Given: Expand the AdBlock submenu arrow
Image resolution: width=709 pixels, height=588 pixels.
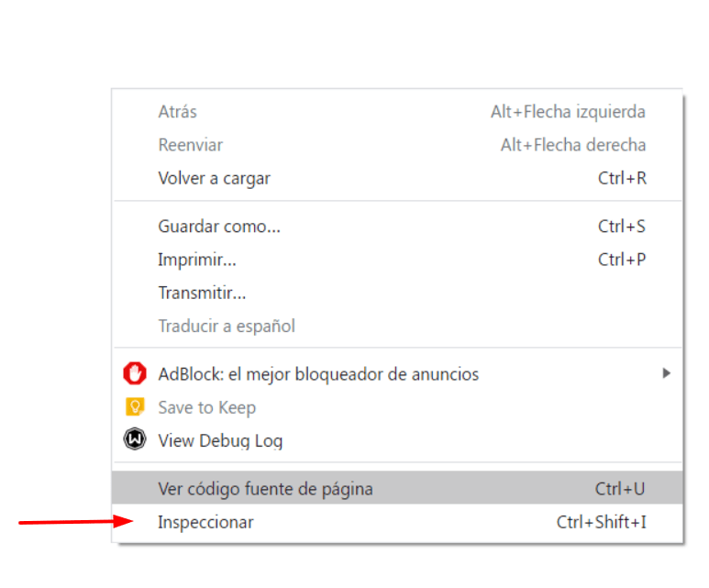Looking at the screenshot, I should point(666,373).
